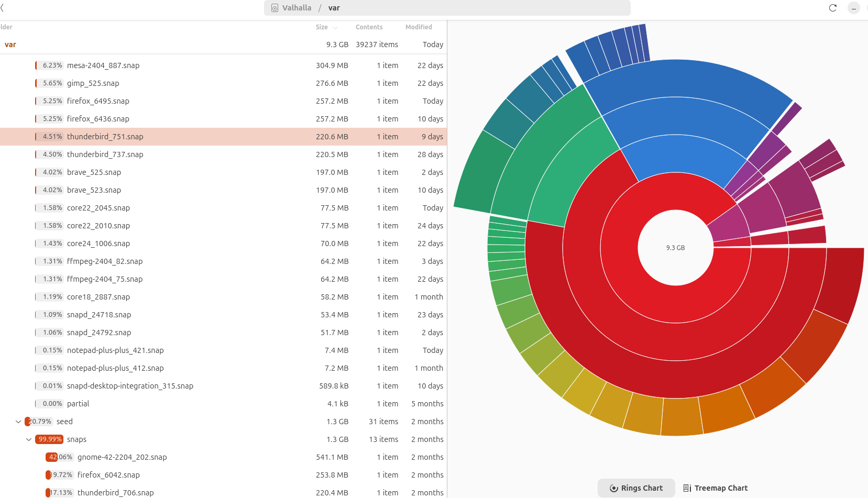Click the Valhalla drive icon in path bar
This screenshot has width=868, height=498.
click(274, 8)
